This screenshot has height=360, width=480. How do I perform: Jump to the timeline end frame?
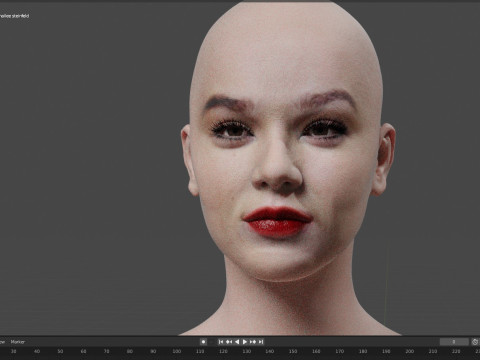(x=261, y=342)
